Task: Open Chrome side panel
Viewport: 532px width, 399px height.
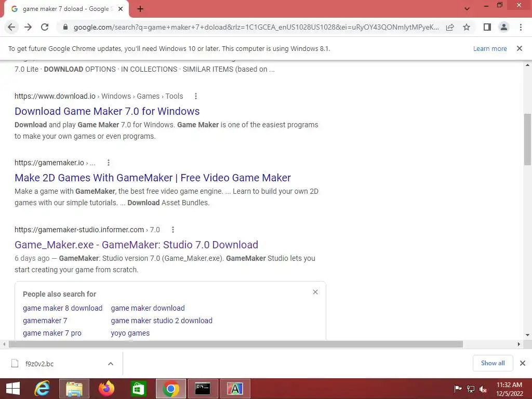Action: point(487,27)
